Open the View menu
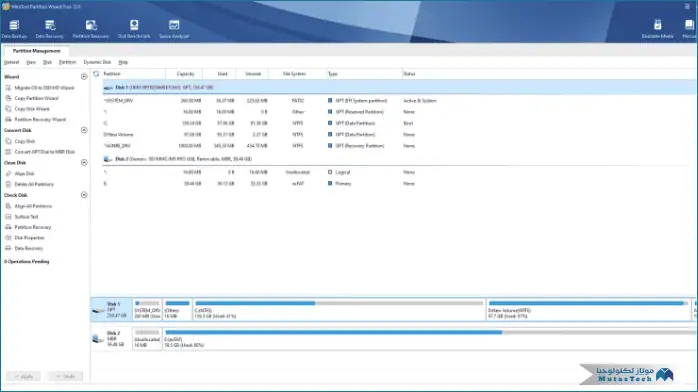 pos(31,62)
